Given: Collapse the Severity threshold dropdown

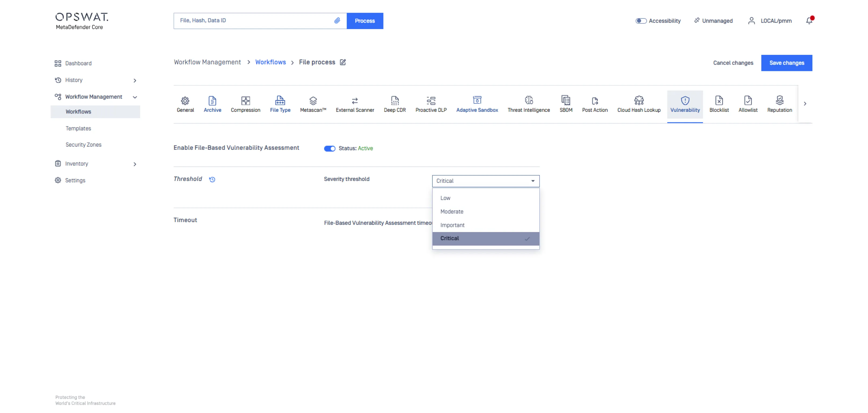Looking at the screenshot, I should pos(533,181).
